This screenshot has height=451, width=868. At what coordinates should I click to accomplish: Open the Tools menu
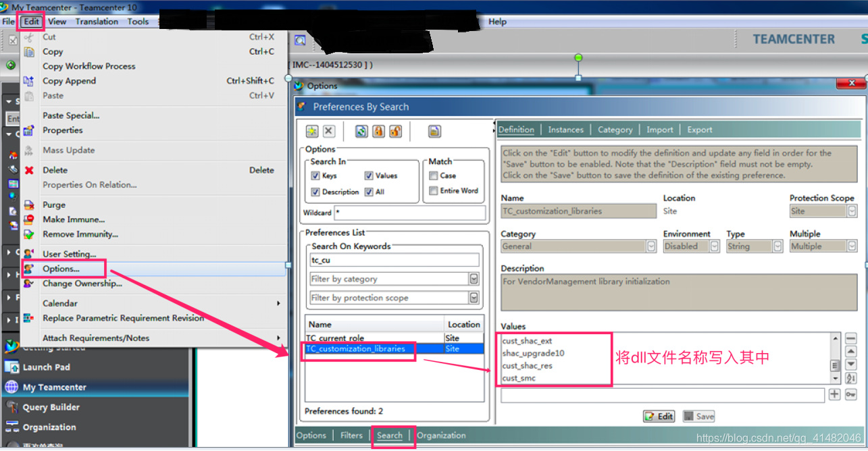[x=138, y=22]
